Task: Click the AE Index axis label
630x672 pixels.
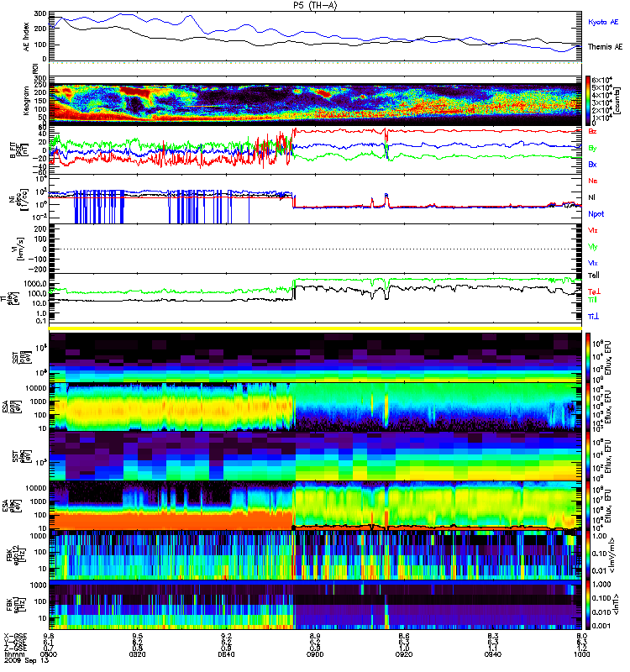Action: tap(27, 36)
